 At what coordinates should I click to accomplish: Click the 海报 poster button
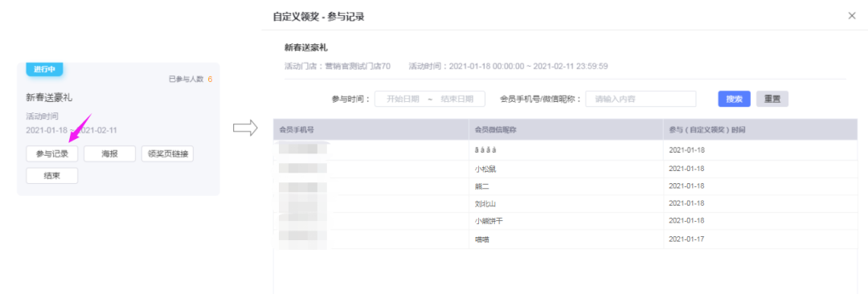pyautogui.click(x=109, y=154)
